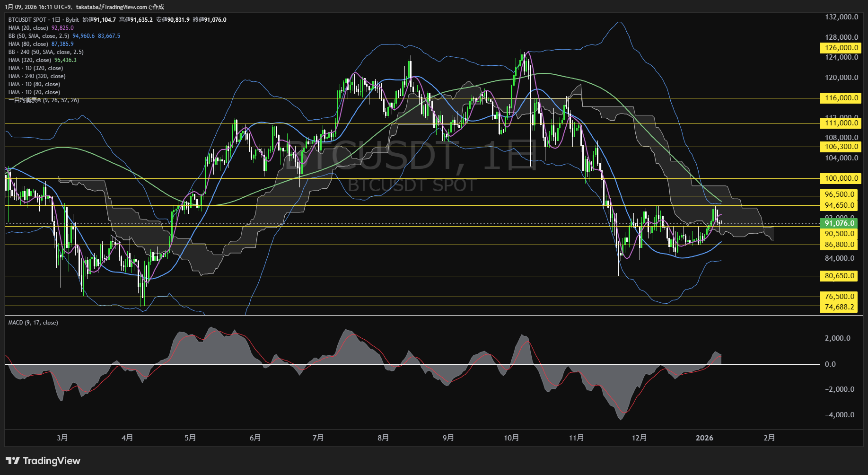Select the HMA (80, close) legend entry

[28, 44]
